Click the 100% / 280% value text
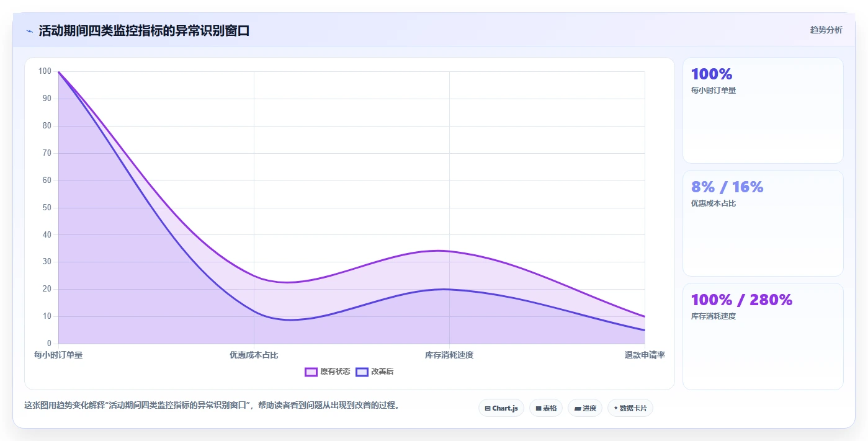868x441 pixels. pos(741,300)
